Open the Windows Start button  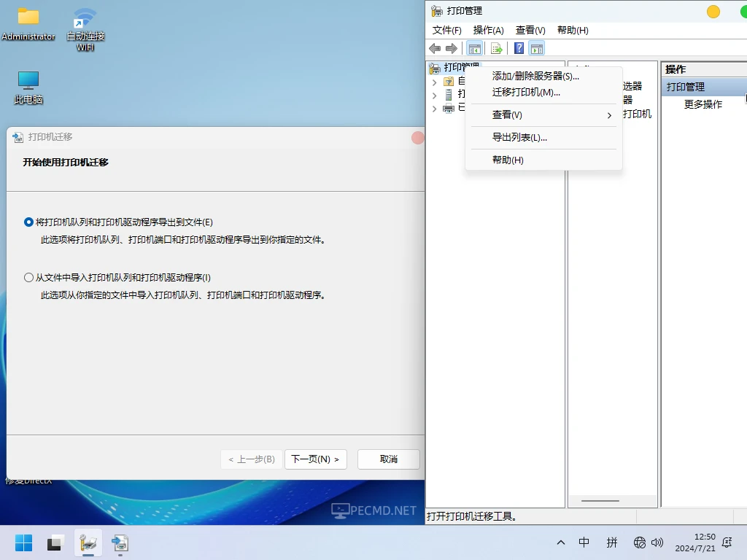pyautogui.click(x=23, y=542)
